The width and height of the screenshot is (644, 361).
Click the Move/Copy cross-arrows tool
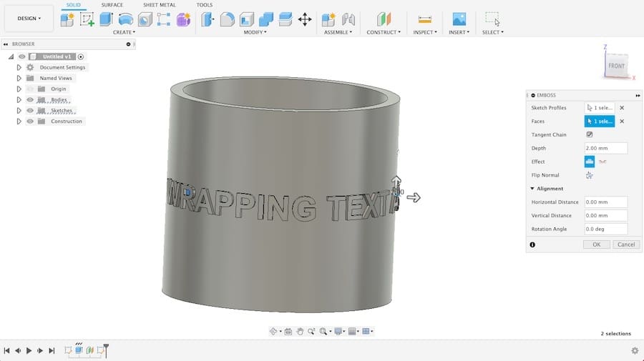click(305, 19)
